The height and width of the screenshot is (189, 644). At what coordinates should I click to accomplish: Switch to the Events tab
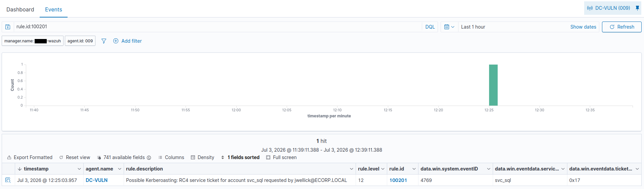53,9
